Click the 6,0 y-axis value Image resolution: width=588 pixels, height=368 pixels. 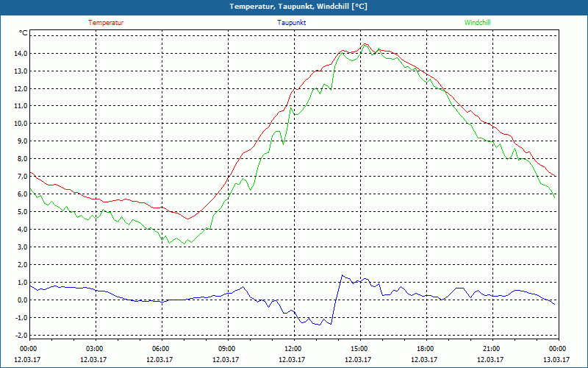[22, 194]
